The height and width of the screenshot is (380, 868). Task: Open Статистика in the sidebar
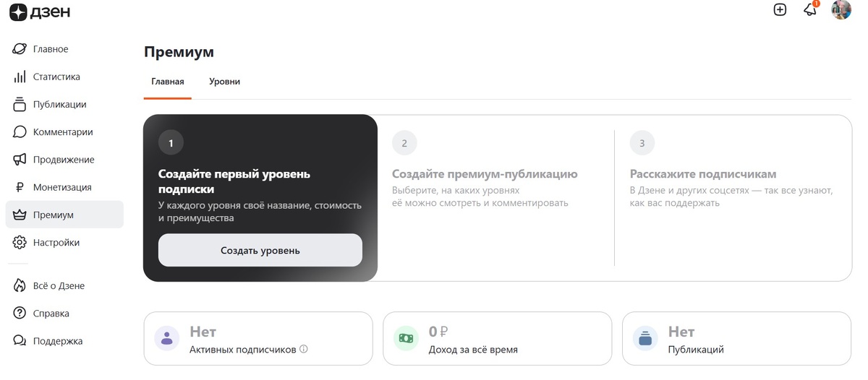pos(64,77)
